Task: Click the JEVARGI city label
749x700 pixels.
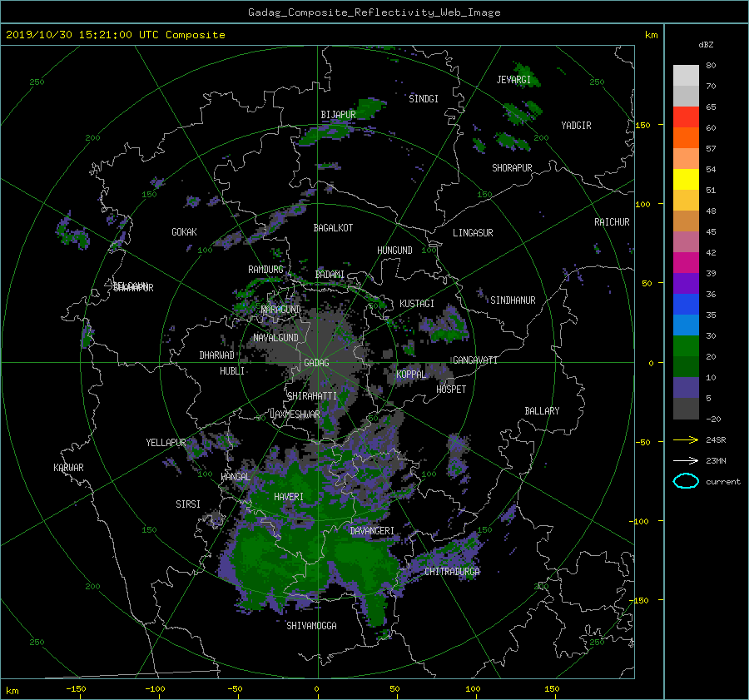Action: (513, 80)
